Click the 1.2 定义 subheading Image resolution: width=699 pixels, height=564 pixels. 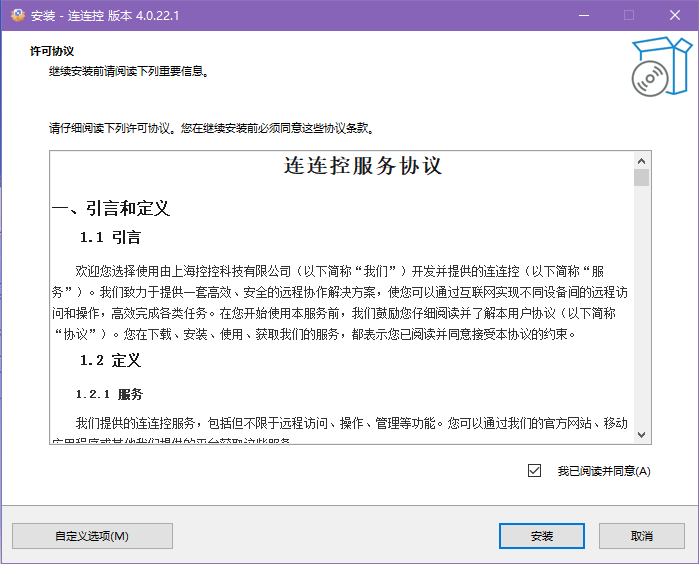(110, 360)
